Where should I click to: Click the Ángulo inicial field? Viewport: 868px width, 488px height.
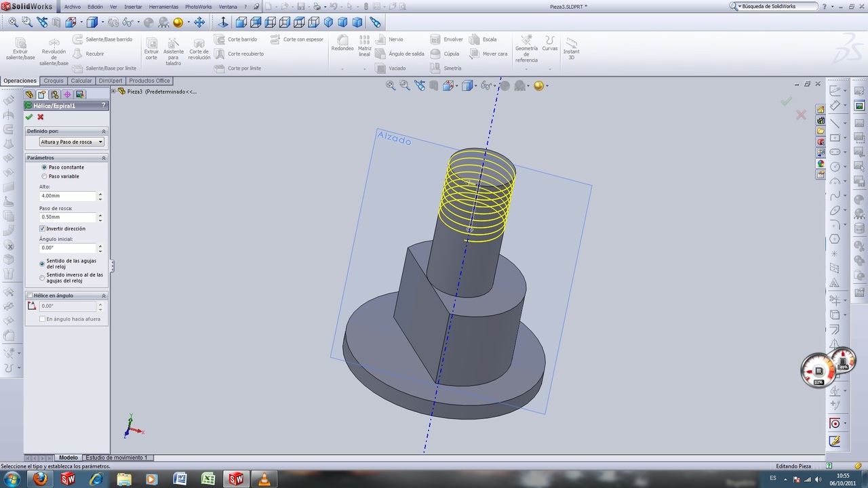(x=68, y=248)
